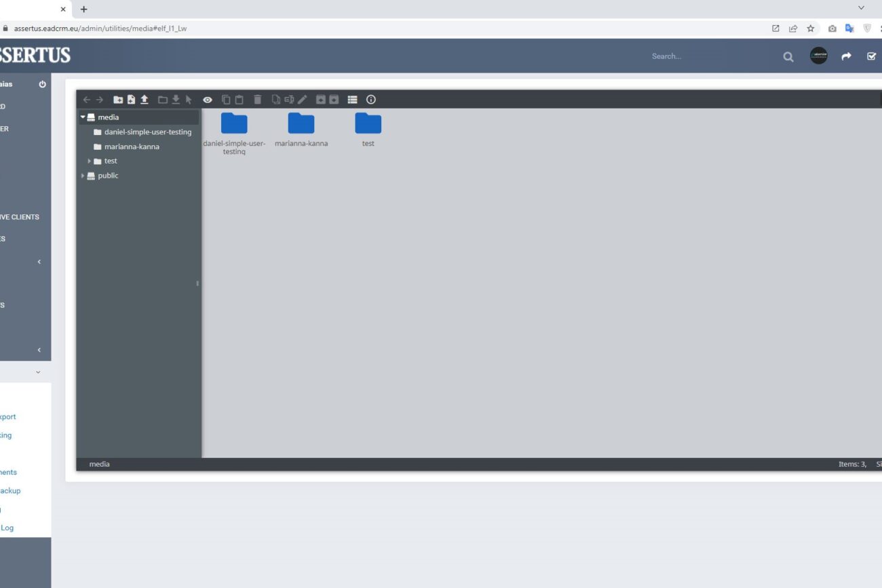Click the bookmark star in address bar
882x588 pixels.
coord(810,28)
